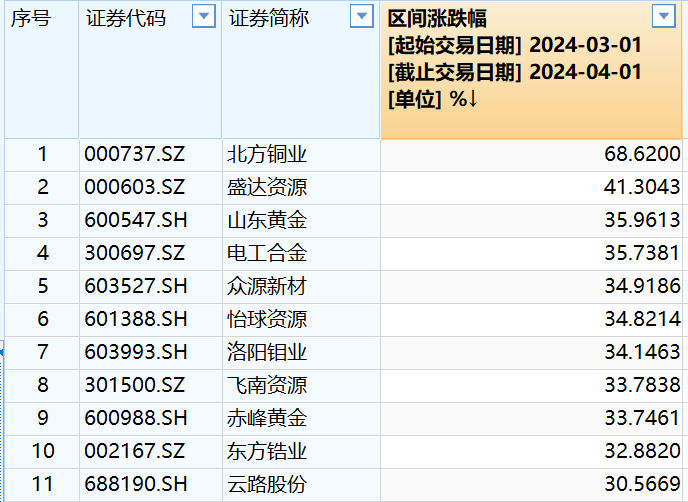Click the stock name 山东黄金
The width and height of the screenshot is (688, 502).
pyautogui.click(x=267, y=220)
